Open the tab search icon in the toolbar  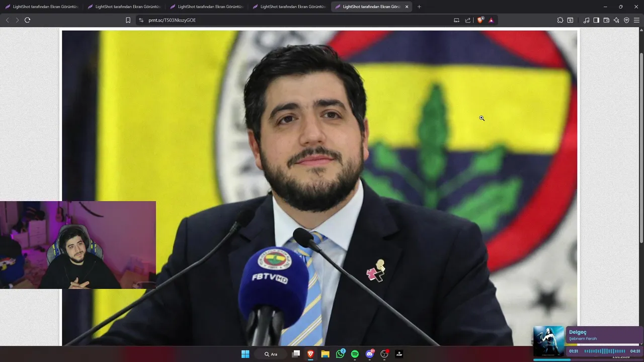click(x=570, y=20)
